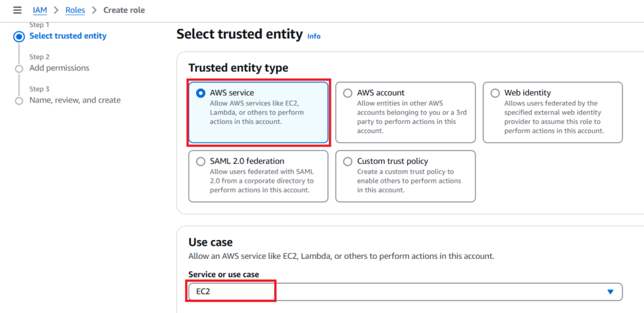Image resolution: width=644 pixels, height=313 pixels.
Task: Click the Step 2 circle indicator
Action: pyautogui.click(x=19, y=69)
